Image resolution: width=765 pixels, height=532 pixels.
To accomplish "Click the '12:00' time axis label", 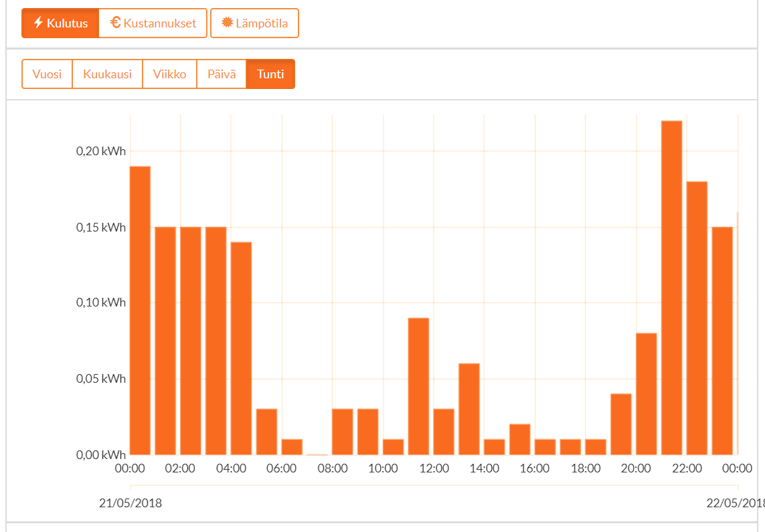I will coord(434,468).
